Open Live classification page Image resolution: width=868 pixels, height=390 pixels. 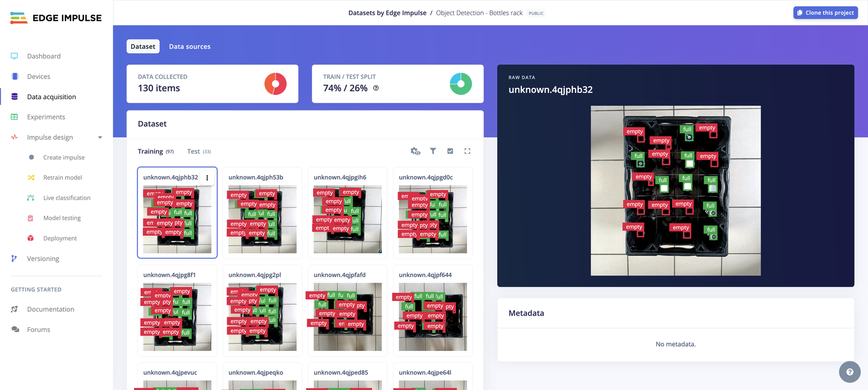coord(67,198)
